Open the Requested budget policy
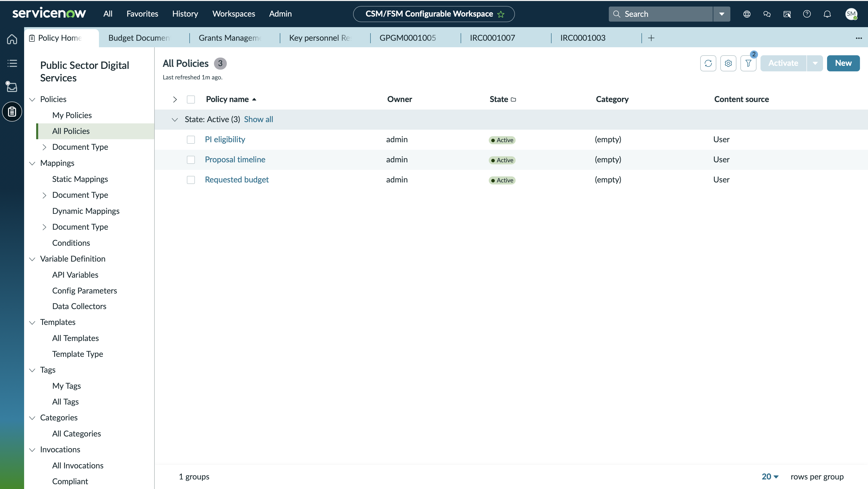Viewport: 868px width, 489px height. (237, 180)
